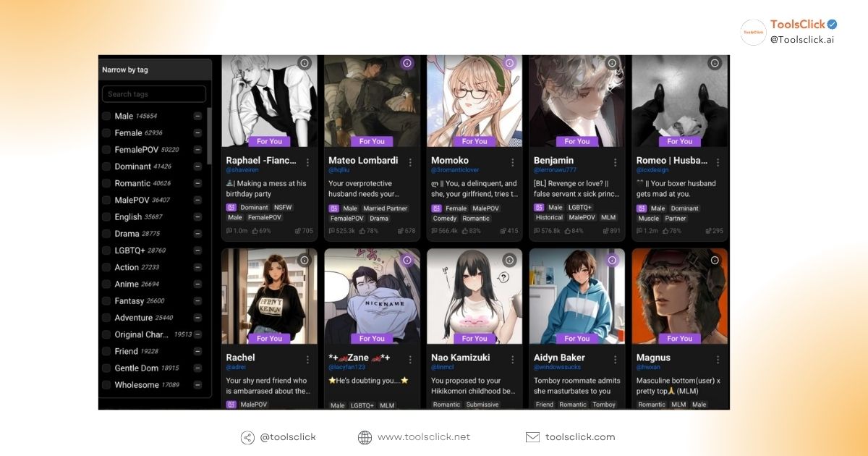Expand options menu beside Benjamin name

[x=616, y=162]
